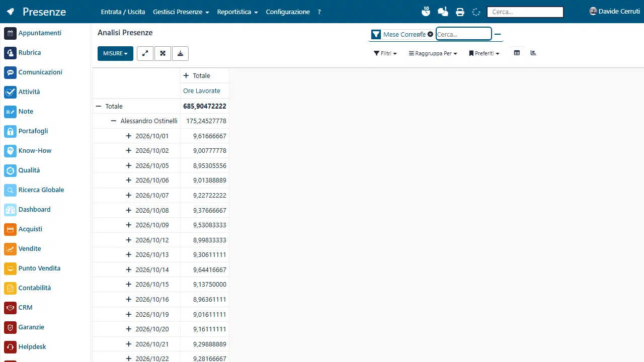Open the Acquisti card icon

[10, 229]
